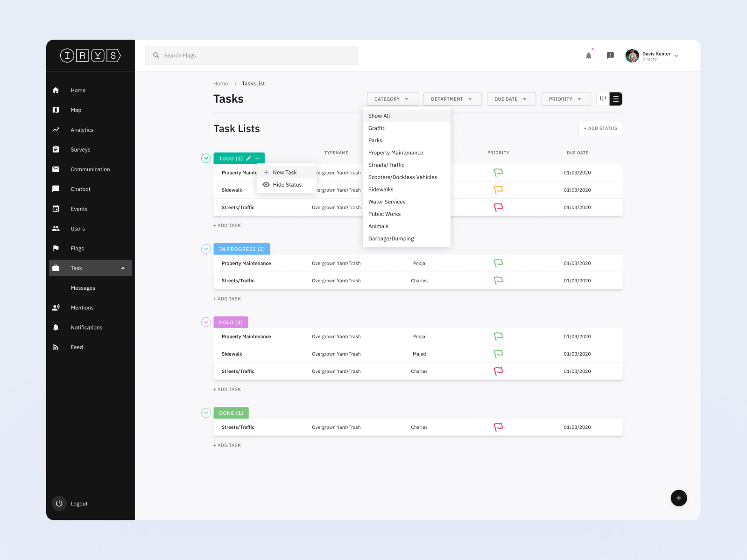Screen dimensions: 747x560
Task: Switch to list view using the list icon
Action: [x=616, y=99]
